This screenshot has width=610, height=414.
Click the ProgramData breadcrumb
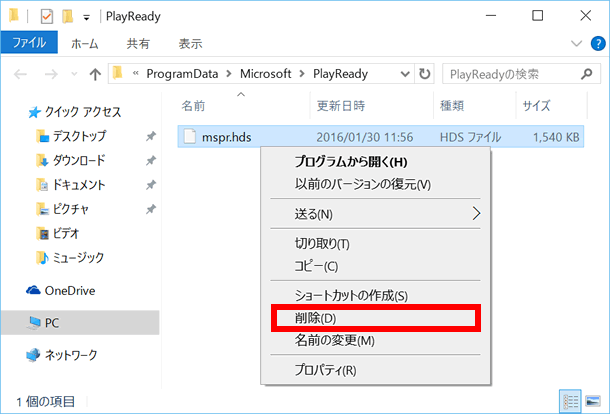click(x=182, y=74)
